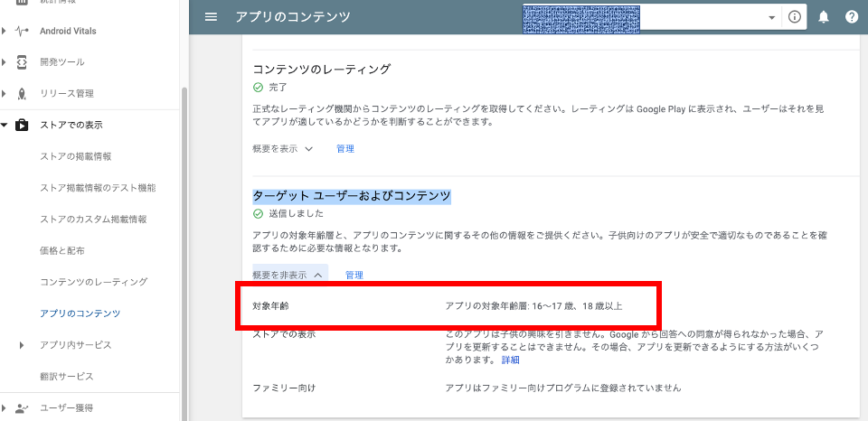Expand the 開発ツール section arrow
The image size is (868, 421).
click(x=4, y=62)
